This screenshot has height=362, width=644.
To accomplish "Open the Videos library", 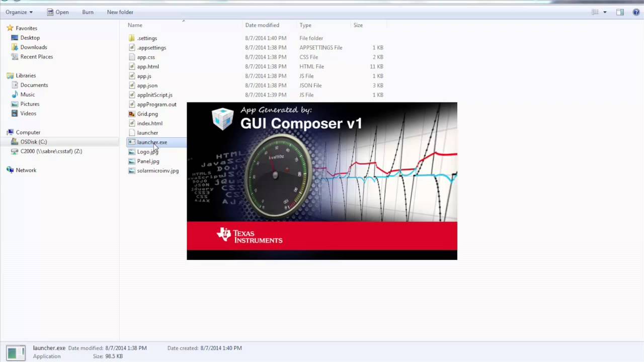I will (28, 114).
